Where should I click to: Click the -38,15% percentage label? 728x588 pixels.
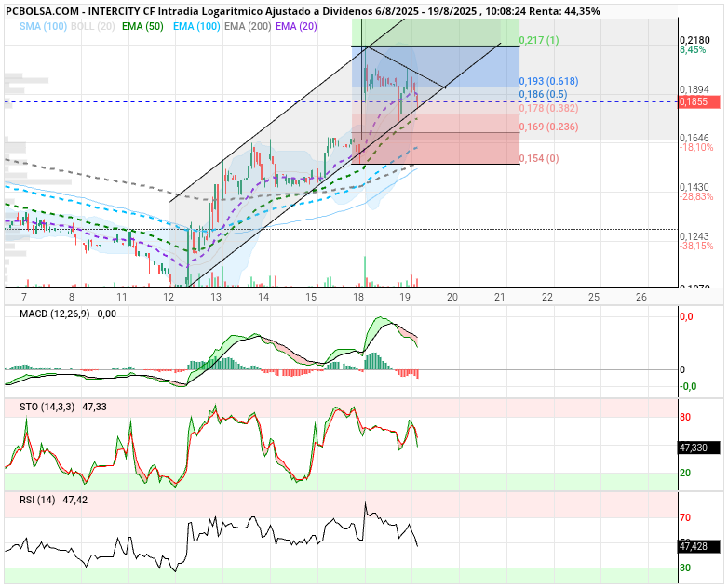tap(696, 246)
